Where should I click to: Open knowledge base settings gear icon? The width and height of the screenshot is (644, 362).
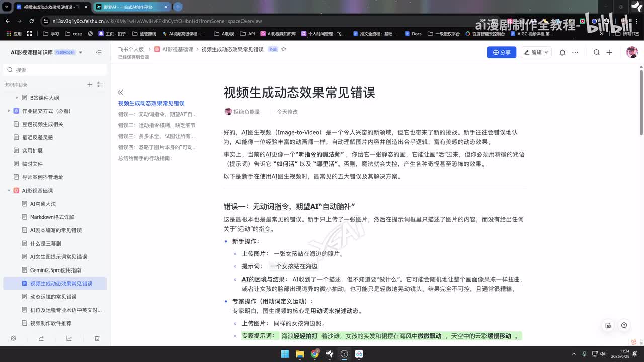tap(14, 339)
